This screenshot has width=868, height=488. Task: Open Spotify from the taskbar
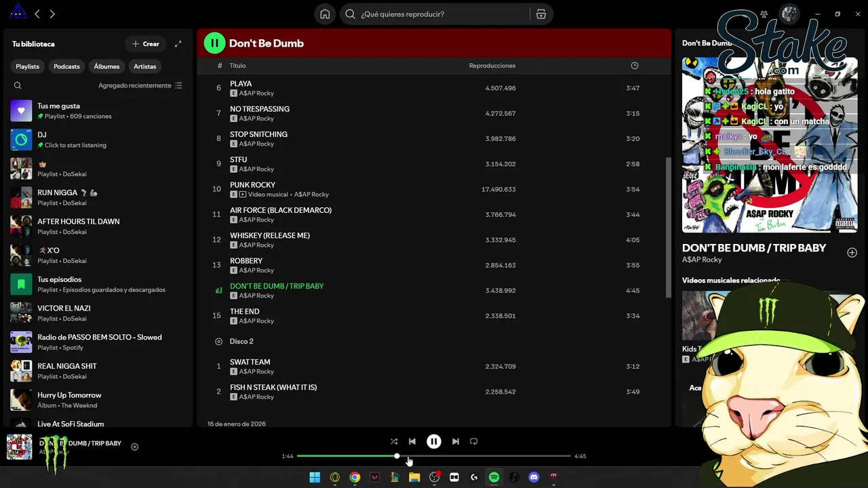point(494,477)
